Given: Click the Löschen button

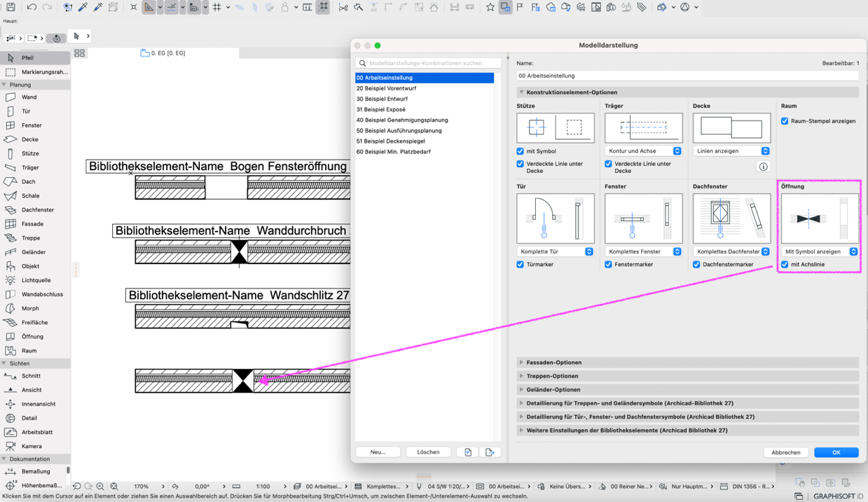Looking at the screenshot, I should click(x=428, y=452).
